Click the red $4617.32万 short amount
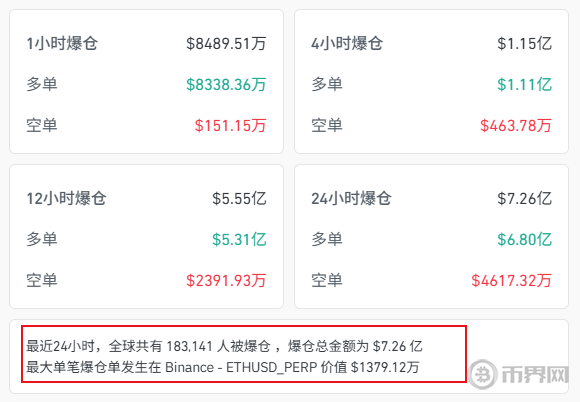This screenshot has height=402, width=580. 512,281
